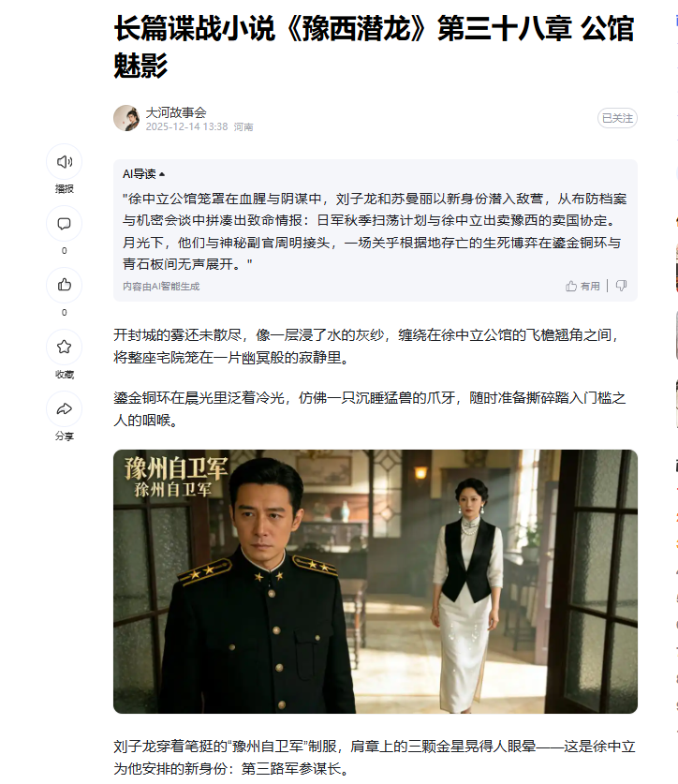Click the 播报 label under the speaker
The height and width of the screenshot is (784, 678).
[x=64, y=188]
